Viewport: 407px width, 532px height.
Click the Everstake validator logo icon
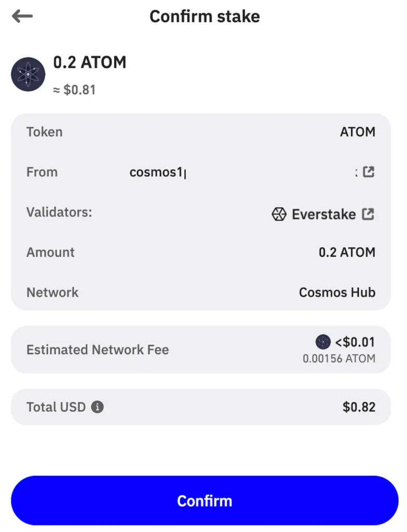click(279, 214)
